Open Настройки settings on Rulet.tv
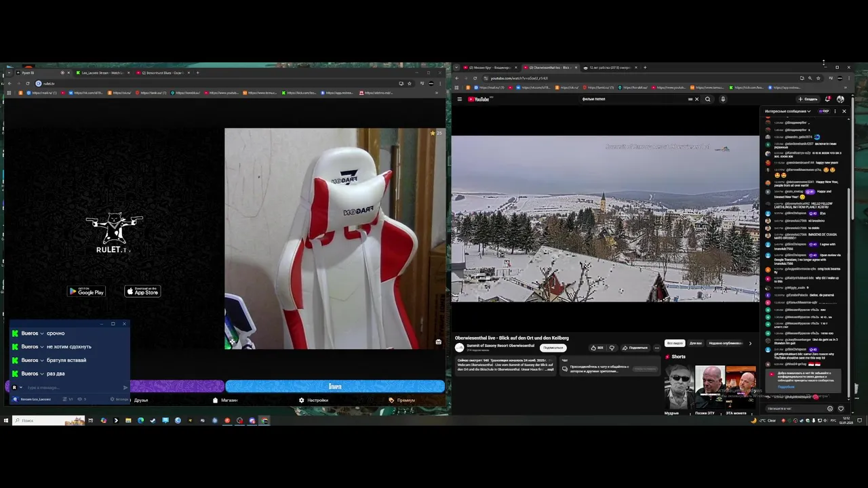868x488 pixels. click(x=314, y=400)
